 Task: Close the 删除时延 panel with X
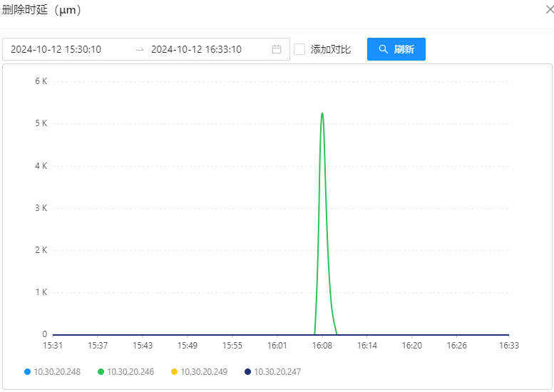click(548, 9)
